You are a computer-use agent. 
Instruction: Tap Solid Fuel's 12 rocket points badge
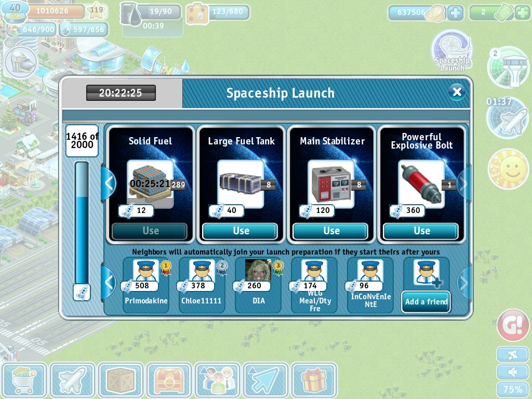136,211
